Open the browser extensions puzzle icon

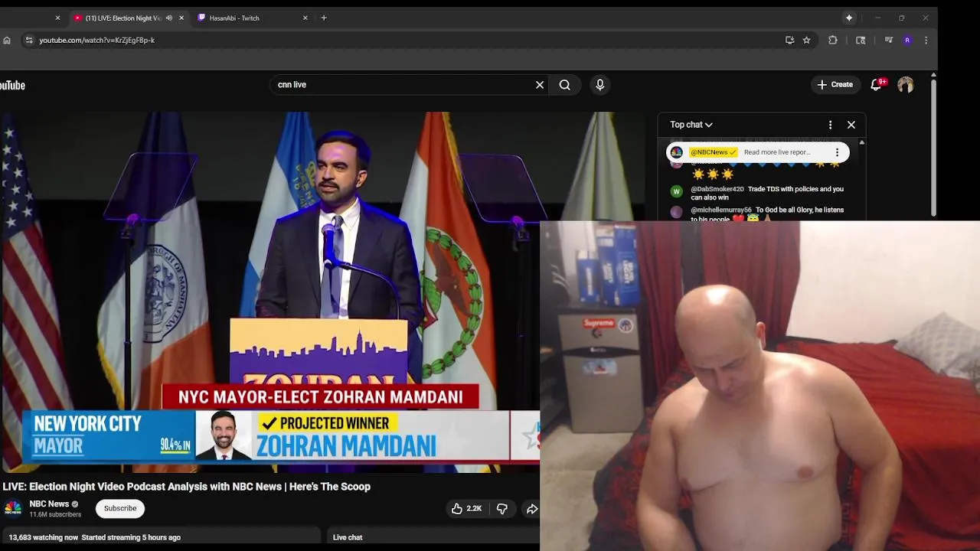(x=833, y=40)
